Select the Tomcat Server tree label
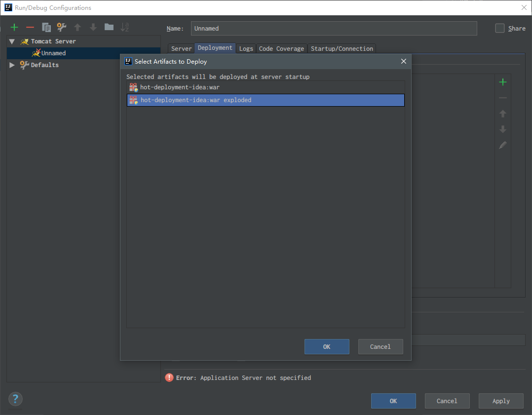Viewport: 532px width, 415px height. pos(53,41)
